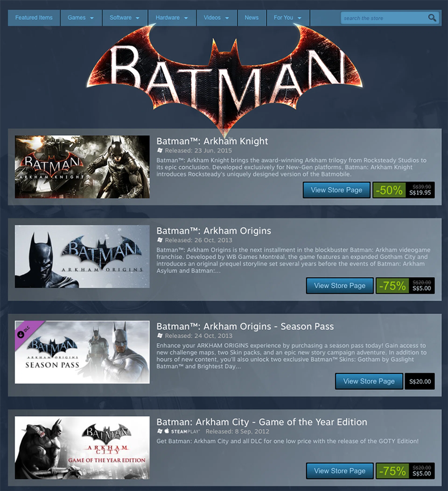Go to the Featured Items tab
This screenshot has height=491, width=448.
[34, 18]
